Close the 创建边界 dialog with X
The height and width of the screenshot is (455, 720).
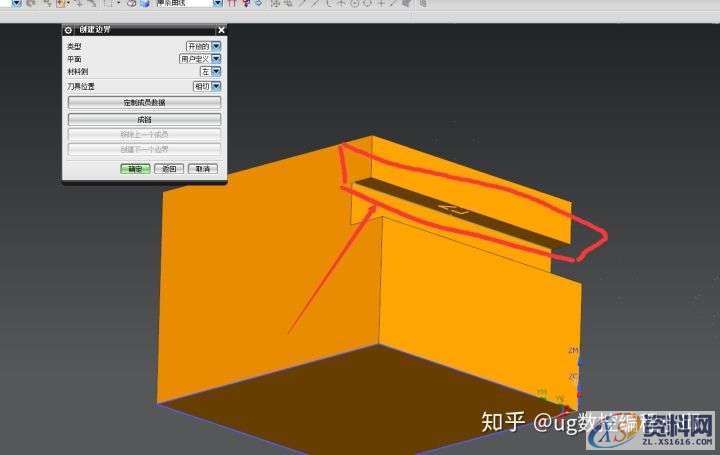(220, 30)
